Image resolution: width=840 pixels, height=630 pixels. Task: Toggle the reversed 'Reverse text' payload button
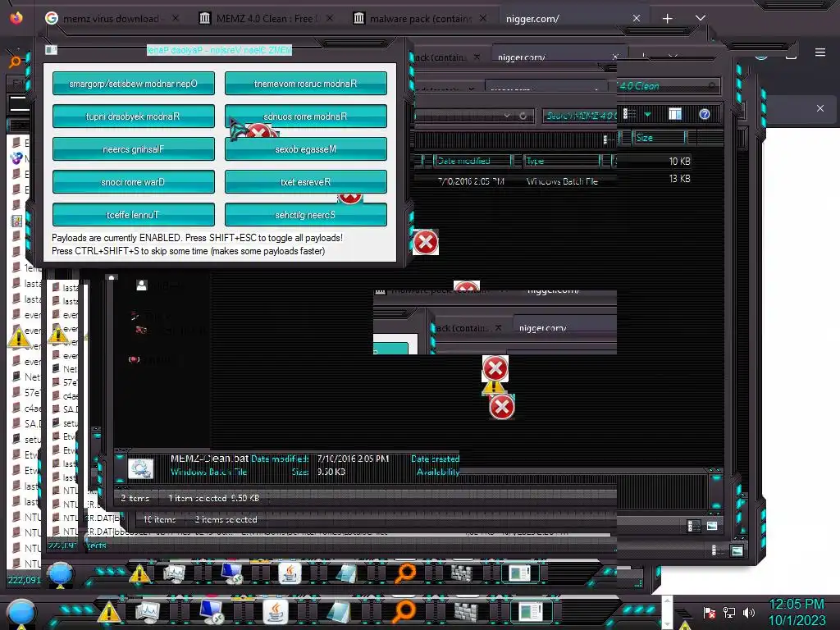305,181
